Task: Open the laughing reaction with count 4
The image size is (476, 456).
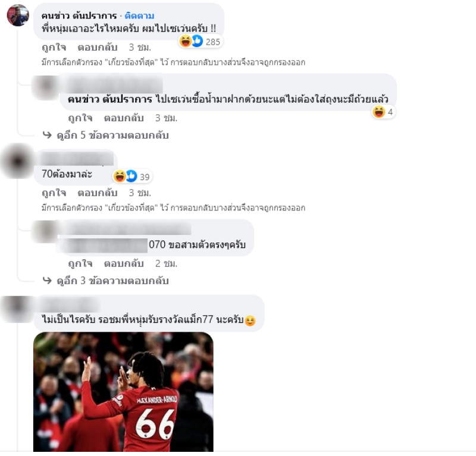Action: pos(383,112)
